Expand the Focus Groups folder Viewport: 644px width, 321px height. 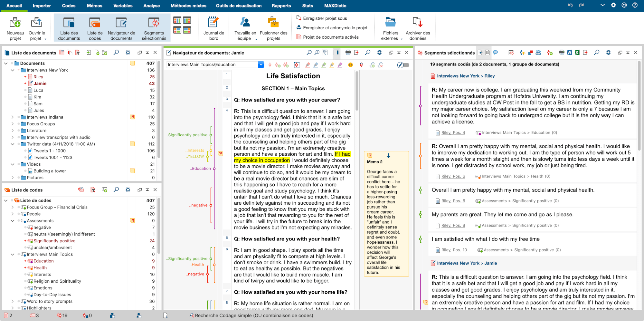(12, 124)
